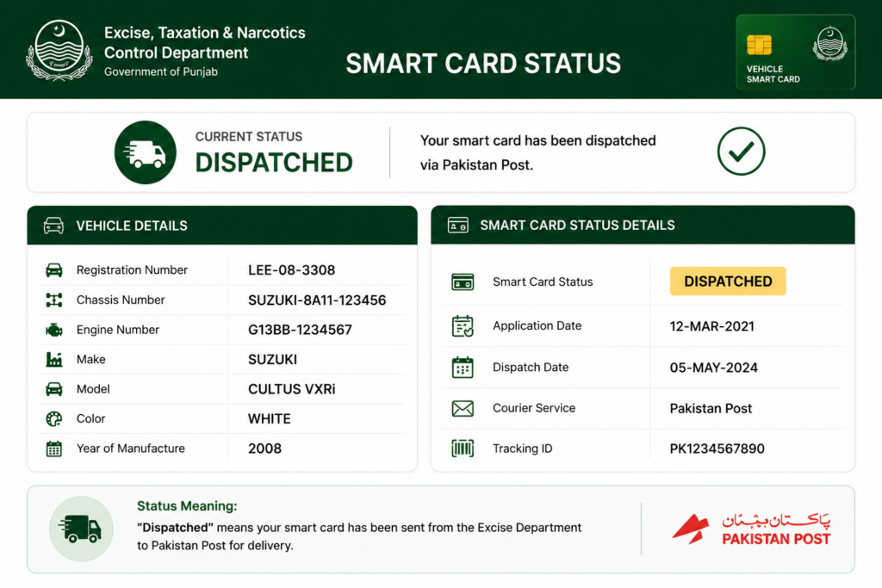Viewport: 882px width, 588px height.
Task: Click the car icon beside Model
Action: click(x=54, y=389)
